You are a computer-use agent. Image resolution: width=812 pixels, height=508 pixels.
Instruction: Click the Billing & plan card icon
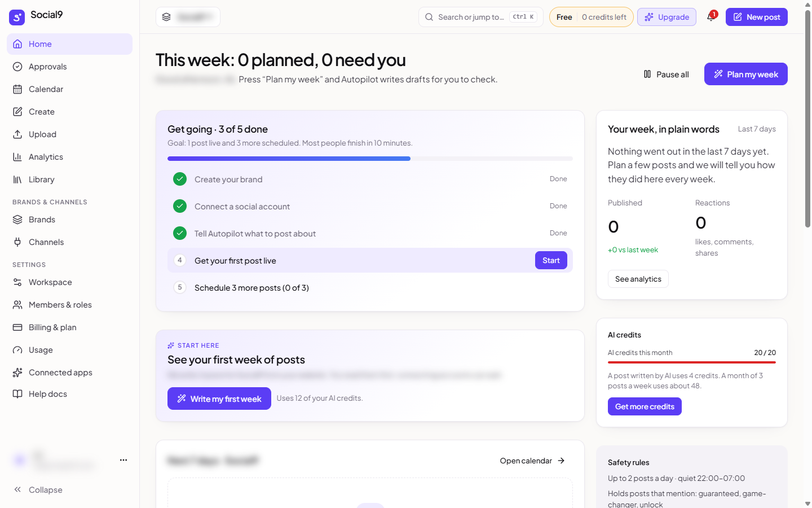[x=17, y=327]
